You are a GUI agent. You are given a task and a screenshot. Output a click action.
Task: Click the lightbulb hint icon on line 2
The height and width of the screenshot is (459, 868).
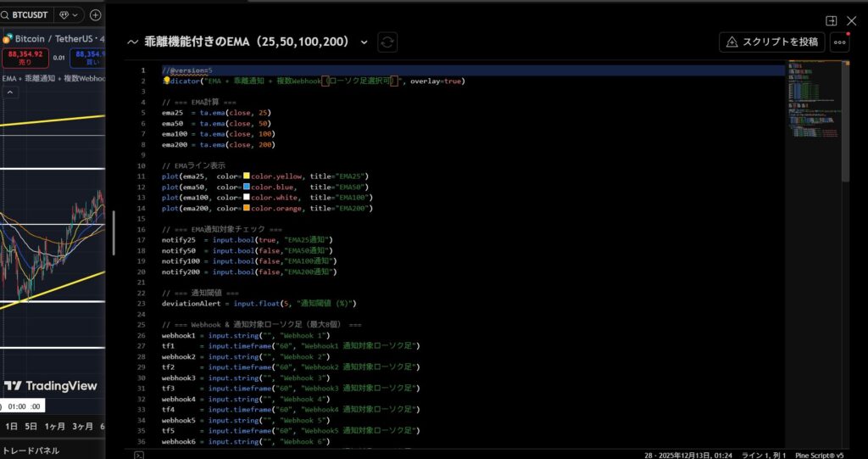click(x=167, y=81)
